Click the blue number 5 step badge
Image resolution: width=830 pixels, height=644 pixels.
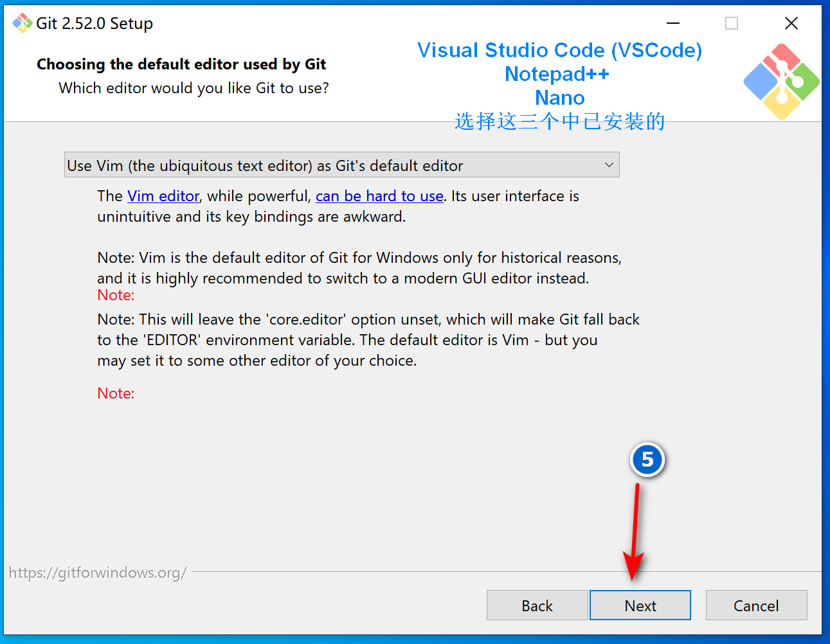click(647, 460)
